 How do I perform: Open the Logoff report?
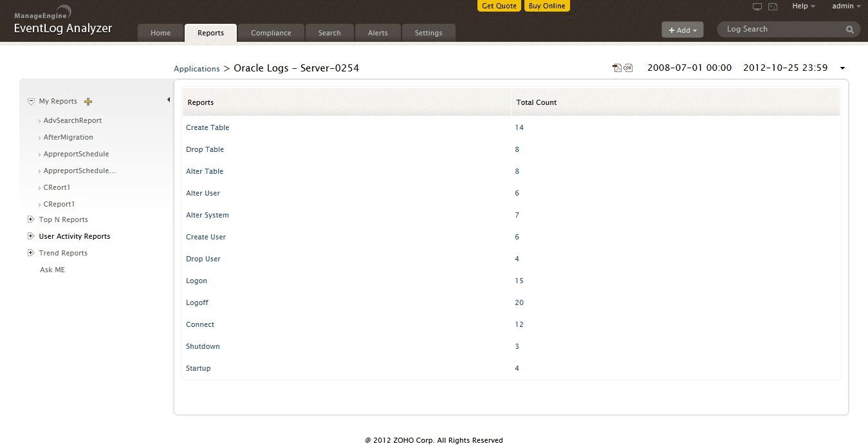tap(197, 302)
